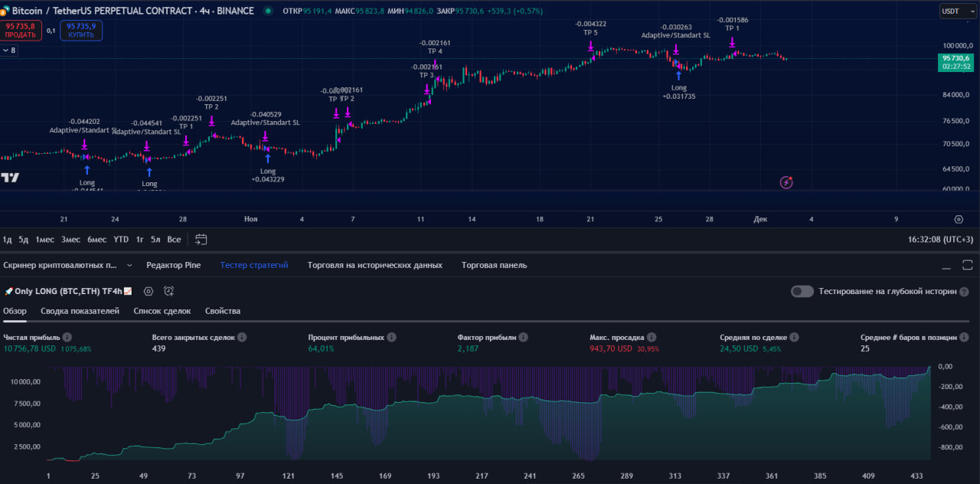Click the red ПРОДАТЬ sell button
The height and width of the screenshot is (484, 980).
point(21,30)
